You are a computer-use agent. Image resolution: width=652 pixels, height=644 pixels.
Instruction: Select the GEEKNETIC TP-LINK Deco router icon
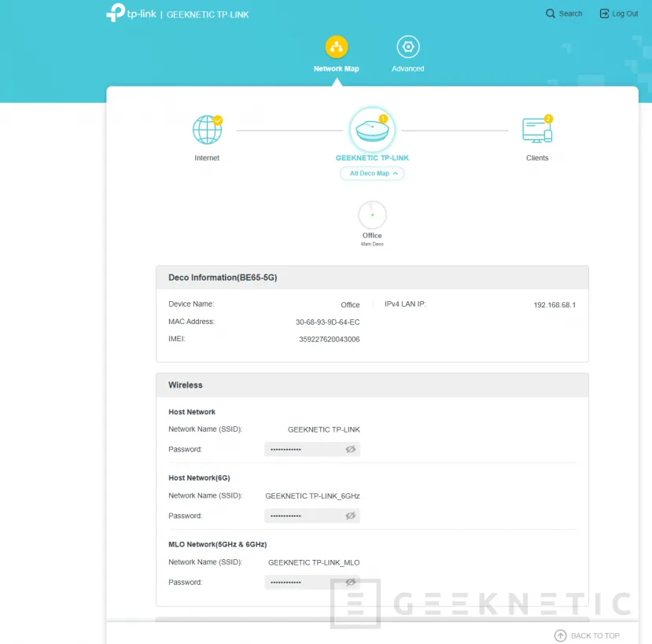coord(372,130)
